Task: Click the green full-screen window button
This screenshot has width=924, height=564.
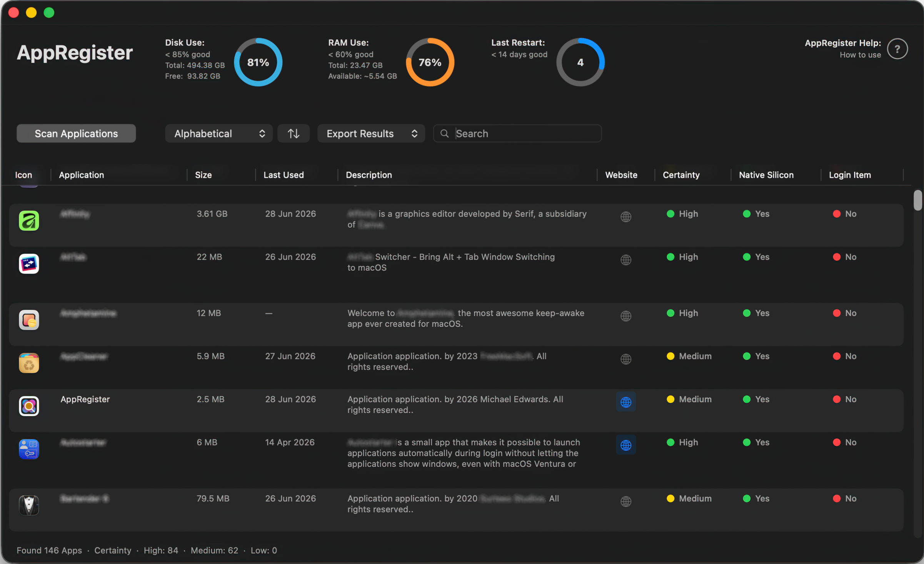Action: click(49, 12)
